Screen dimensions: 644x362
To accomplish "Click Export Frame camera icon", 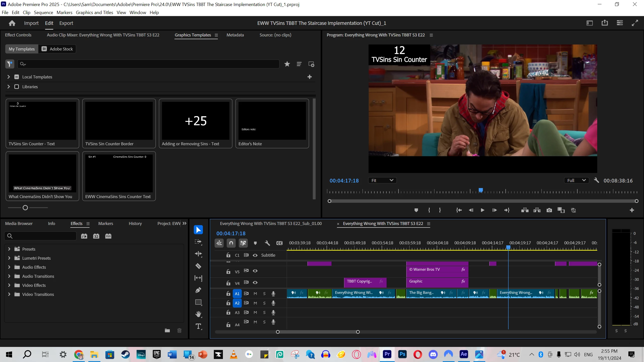I will (549, 210).
